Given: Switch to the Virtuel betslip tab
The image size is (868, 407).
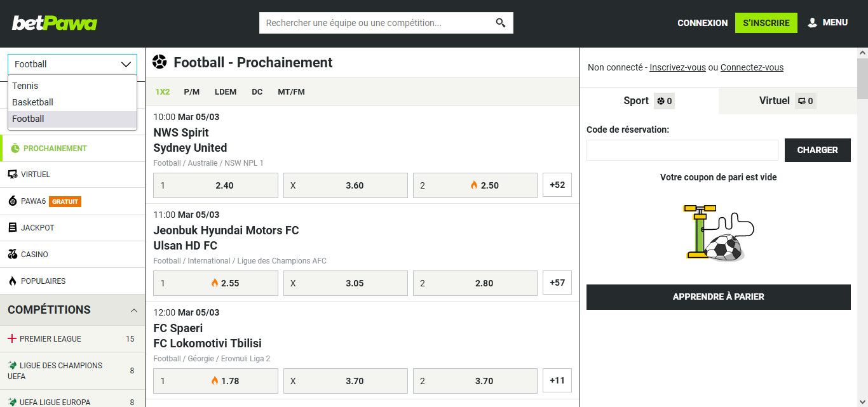Looking at the screenshot, I should (788, 100).
